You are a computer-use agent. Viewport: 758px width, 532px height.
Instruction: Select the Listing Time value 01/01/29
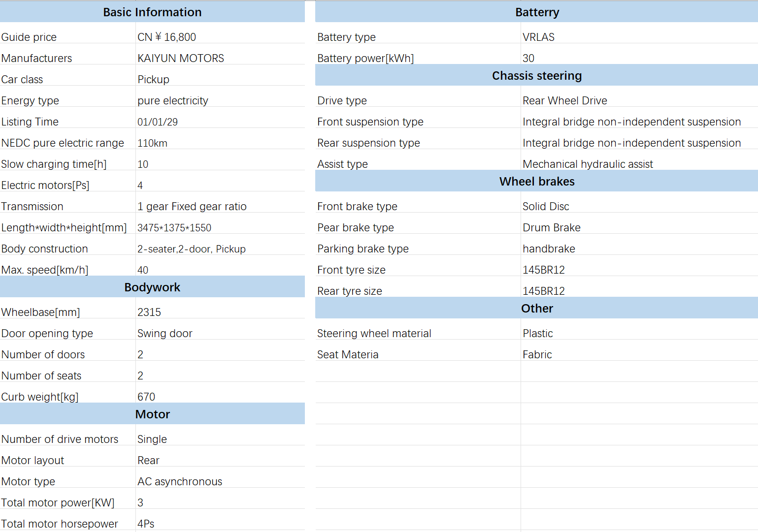coord(158,122)
